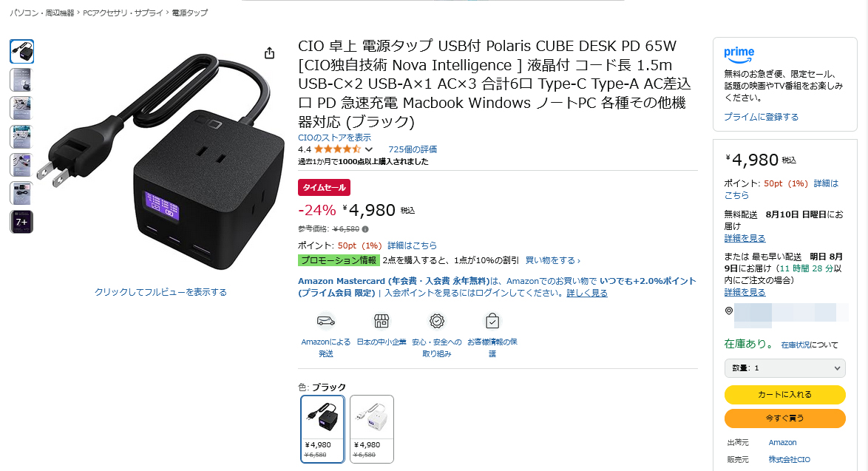Select the 7+ more images thumbnail
This screenshot has height=471, width=868.
21,222
